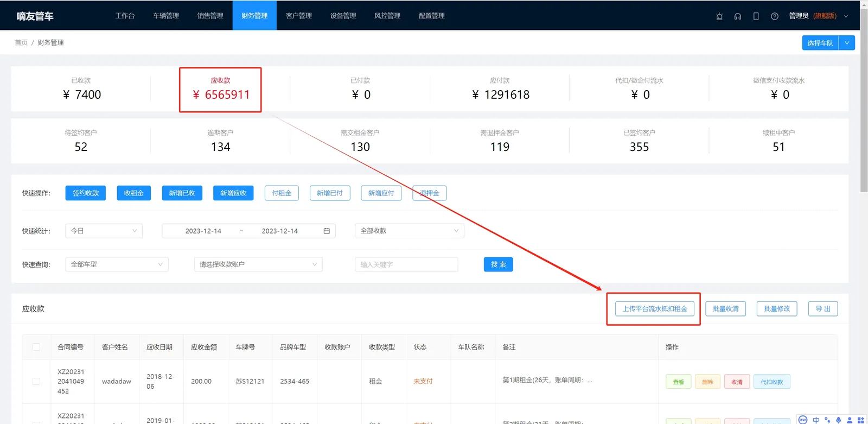This screenshot has height=424, width=868.
Task: Click the microphone voice input icon
Action: coord(839,420)
